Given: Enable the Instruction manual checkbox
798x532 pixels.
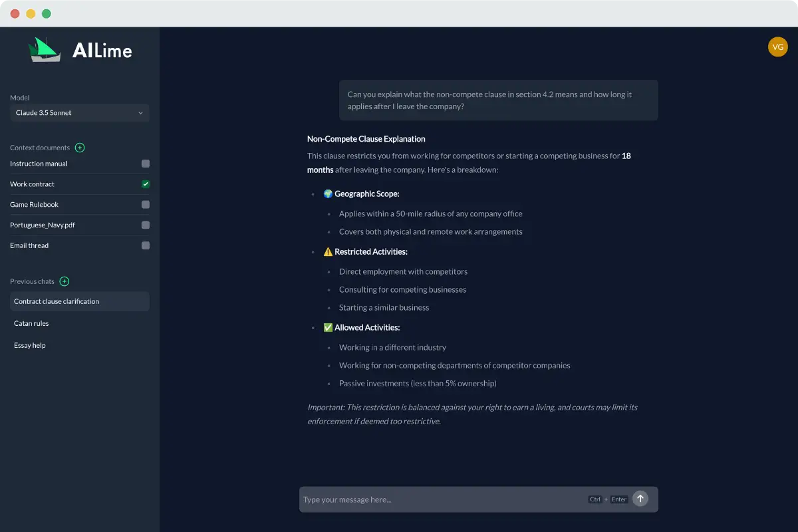Looking at the screenshot, I should (x=146, y=164).
